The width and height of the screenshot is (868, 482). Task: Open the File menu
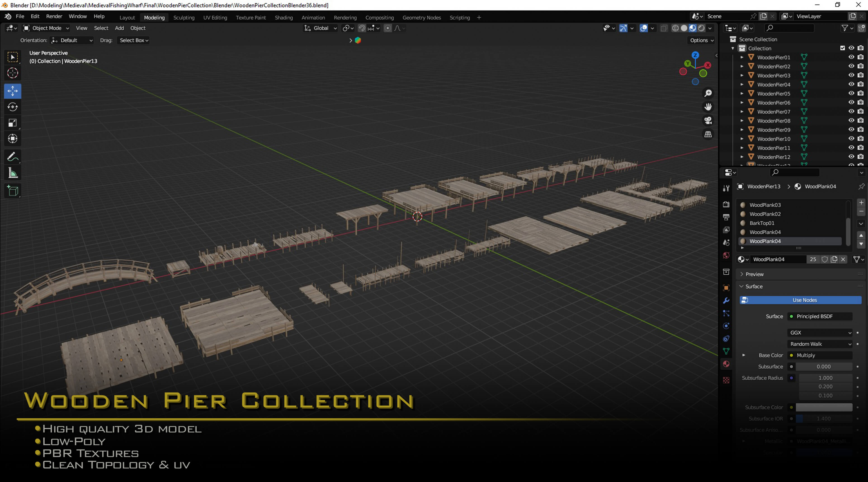tap(20, 16)
